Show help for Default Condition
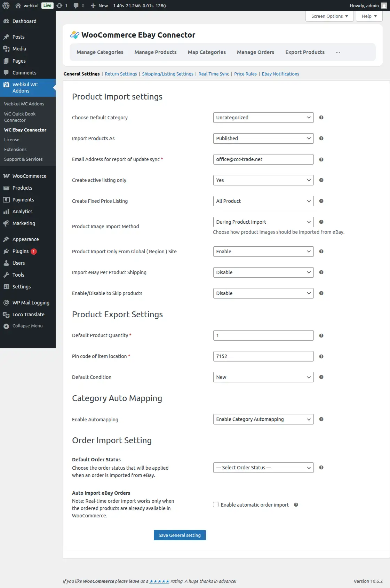 tap(321, 377)
